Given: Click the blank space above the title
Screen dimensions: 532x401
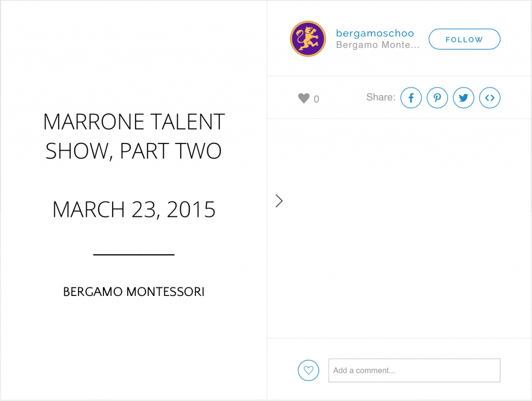Looking at the screenshot, I should (x=134, y=57).
